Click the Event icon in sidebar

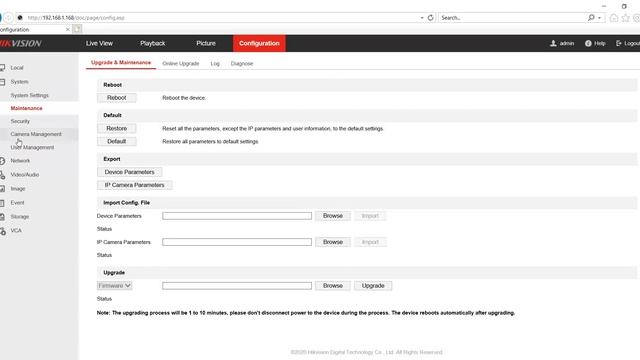tap(2, 203)
